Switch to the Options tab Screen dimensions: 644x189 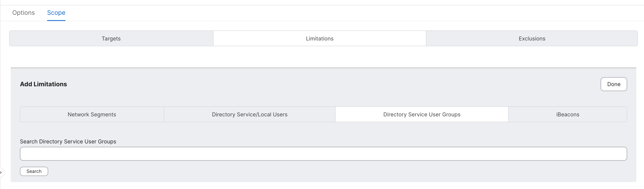(x=24, y=13)
